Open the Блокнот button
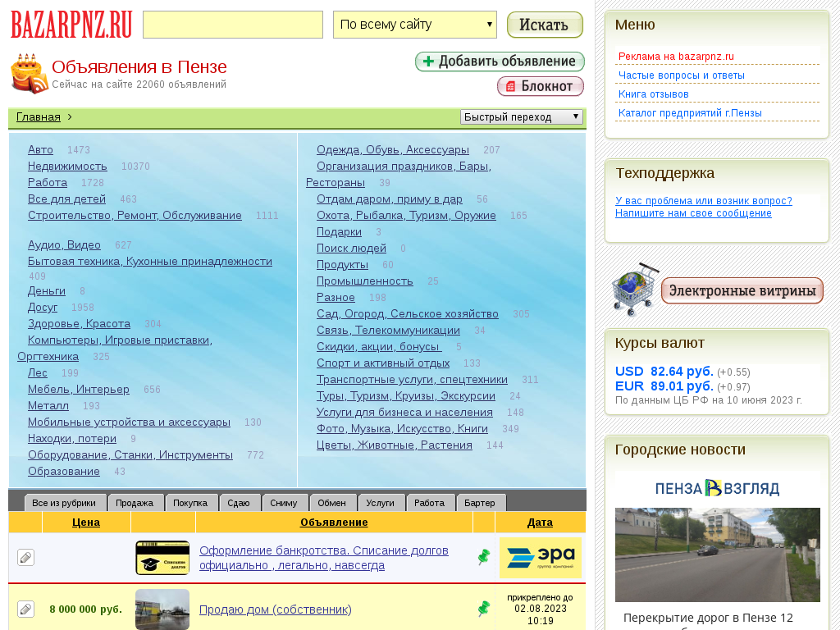This screenshot has height=630, width=840. pos(541,86)
